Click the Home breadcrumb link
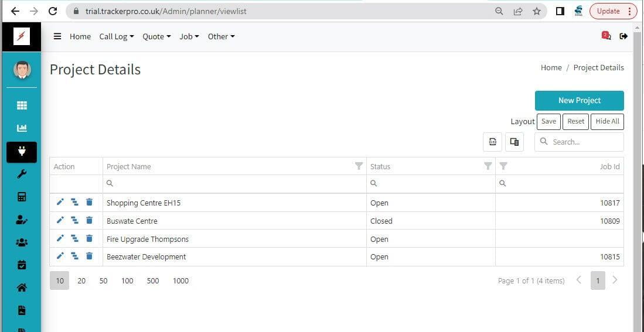 (x=551, y=67)
